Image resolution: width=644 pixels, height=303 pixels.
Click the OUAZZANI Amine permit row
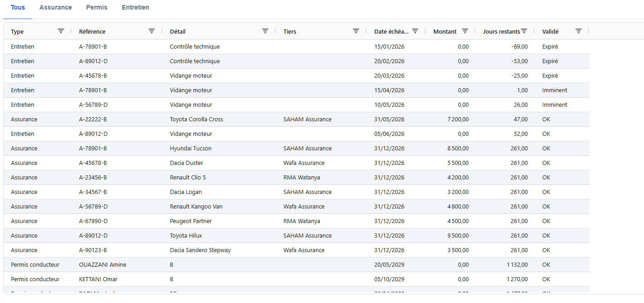(x=103, y=265)
